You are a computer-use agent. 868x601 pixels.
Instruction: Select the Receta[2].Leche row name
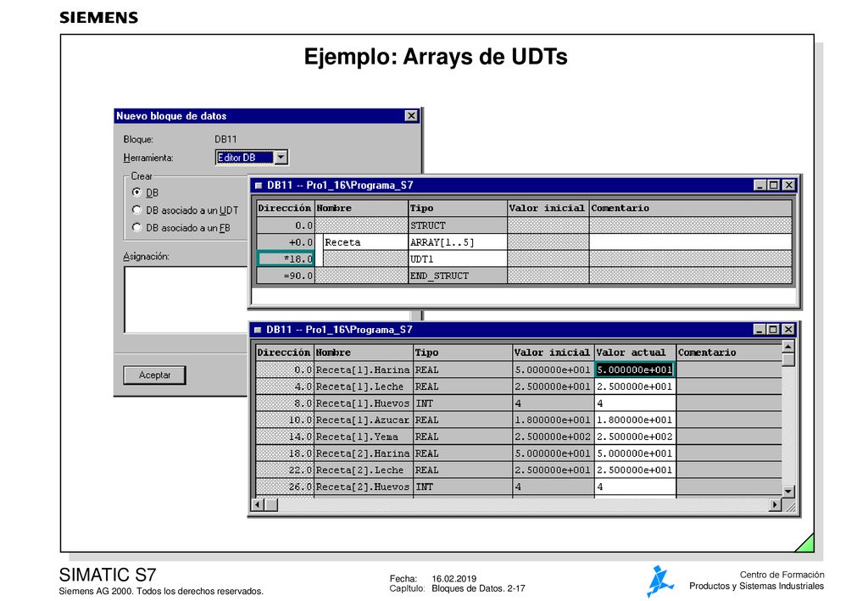coord(363,470)
